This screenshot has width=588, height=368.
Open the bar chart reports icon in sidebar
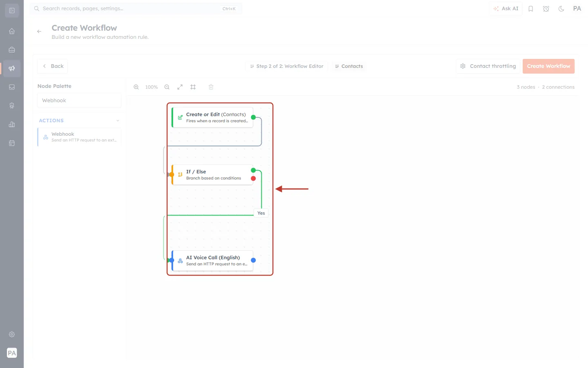pos(12,124)
